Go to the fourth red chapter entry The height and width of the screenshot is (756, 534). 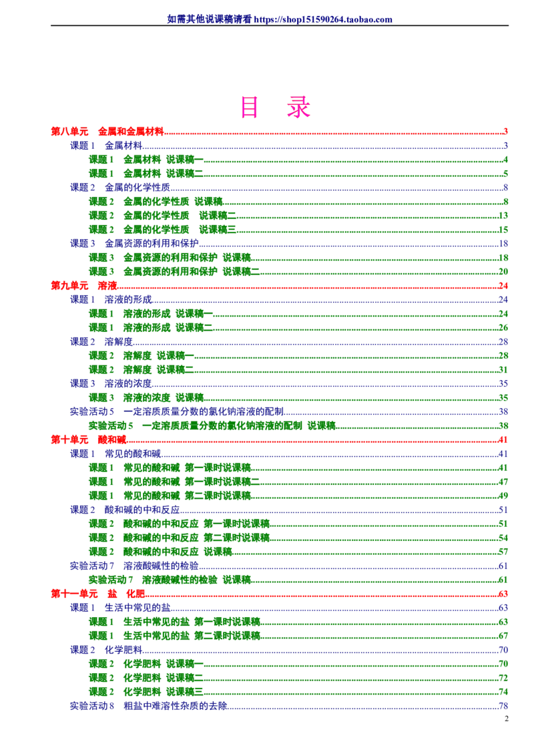point(97,593)
